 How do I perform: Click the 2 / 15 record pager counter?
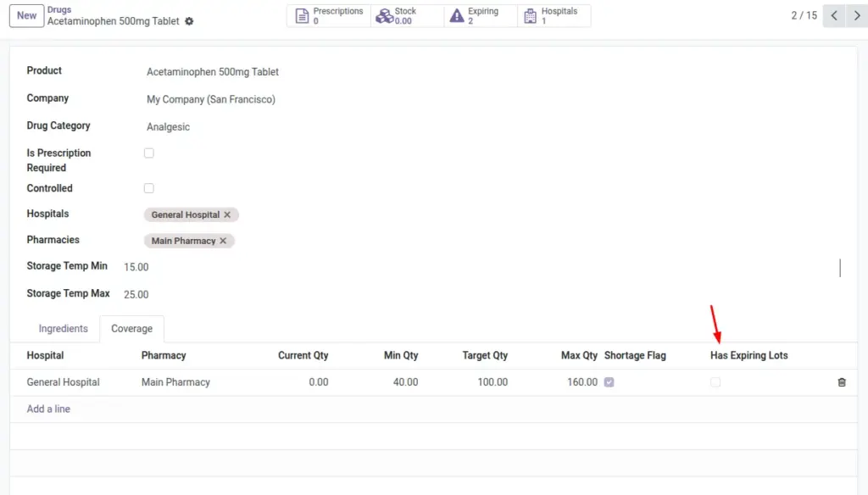coord(804,15)
